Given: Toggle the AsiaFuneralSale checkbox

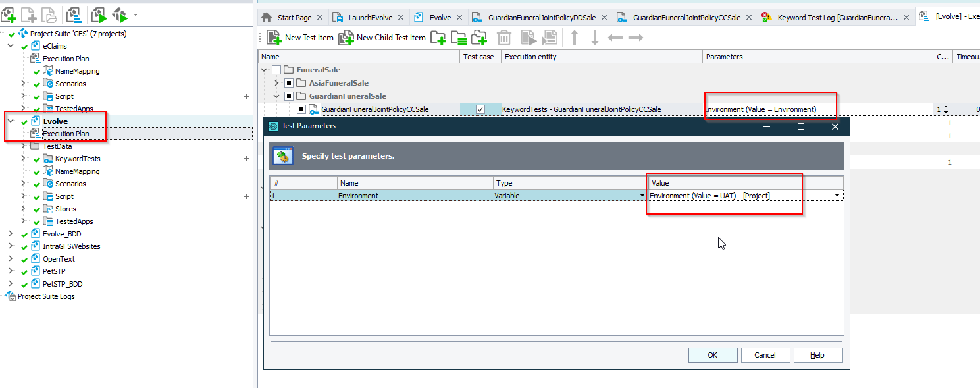Looking at the screenshot, I should point(289,83).
